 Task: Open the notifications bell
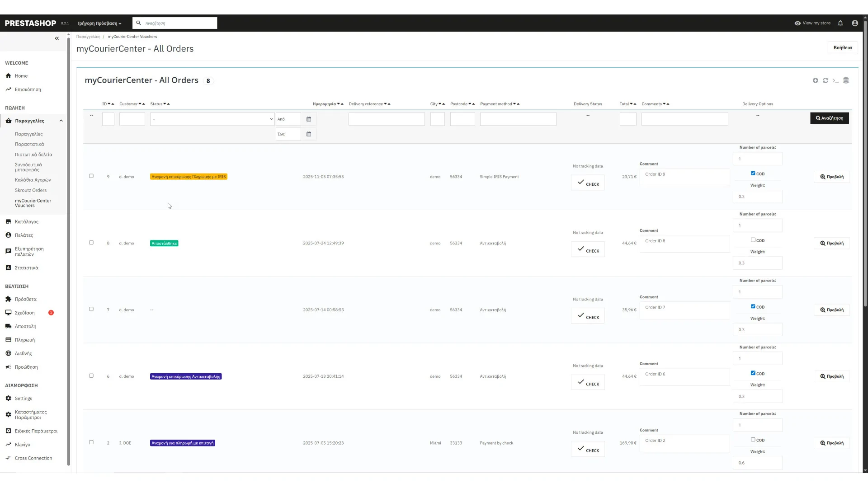coord(840,23)
